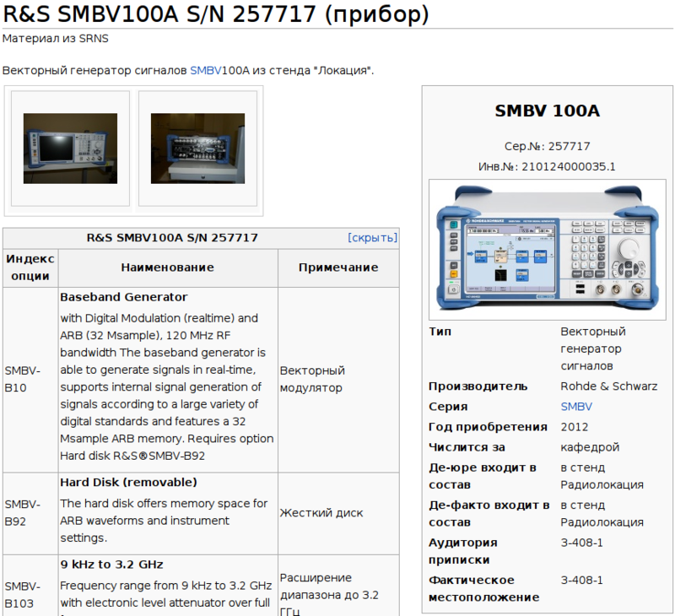
Task: Select the 'Тип' label in the infobox
Action: (440, 332)
